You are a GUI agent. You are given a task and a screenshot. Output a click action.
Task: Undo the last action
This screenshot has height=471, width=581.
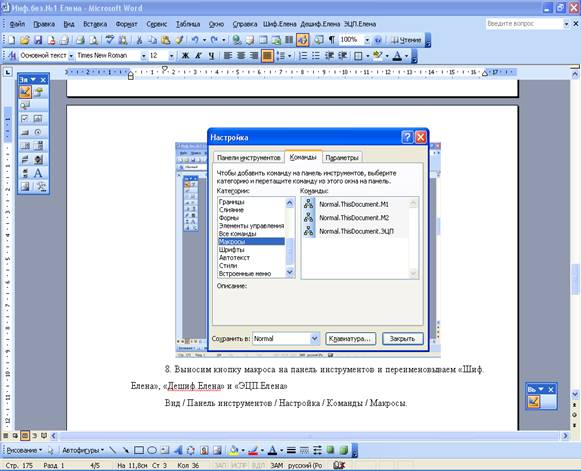195,40
